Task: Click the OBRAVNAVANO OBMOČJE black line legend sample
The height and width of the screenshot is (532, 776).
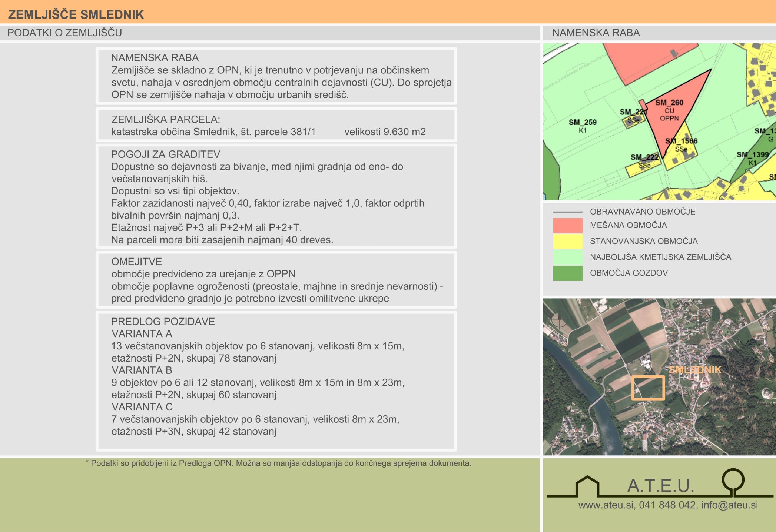Action: click(567, 212)
